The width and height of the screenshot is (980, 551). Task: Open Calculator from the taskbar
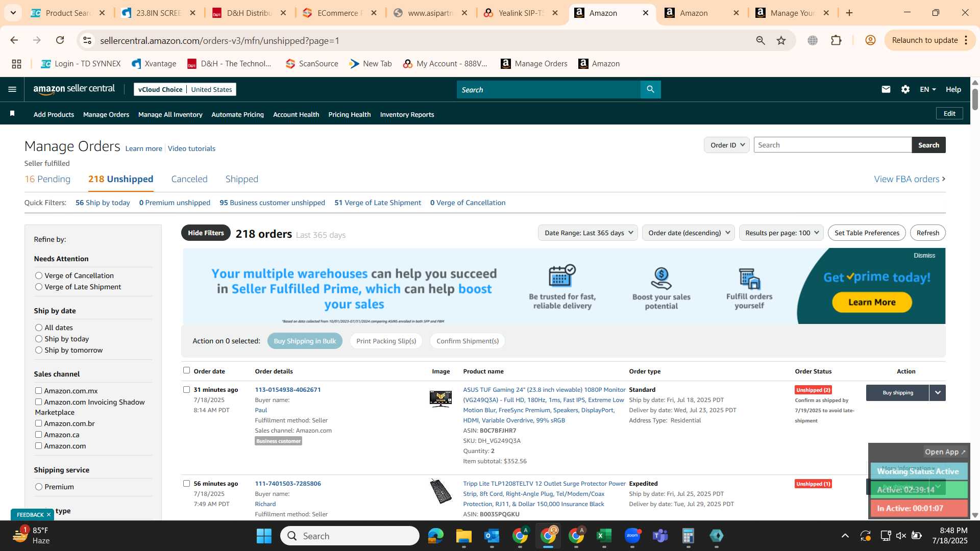pos(688,536)
